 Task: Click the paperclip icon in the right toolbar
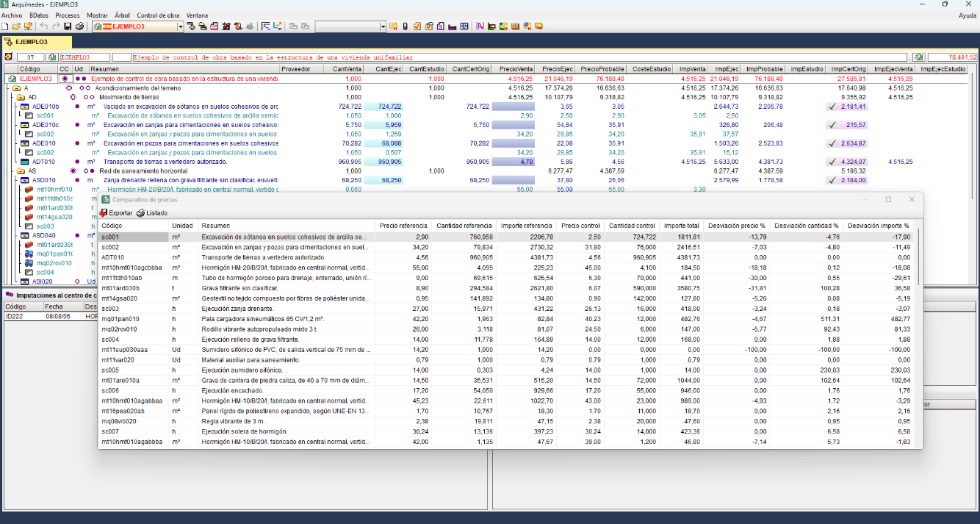click(405, 26)
